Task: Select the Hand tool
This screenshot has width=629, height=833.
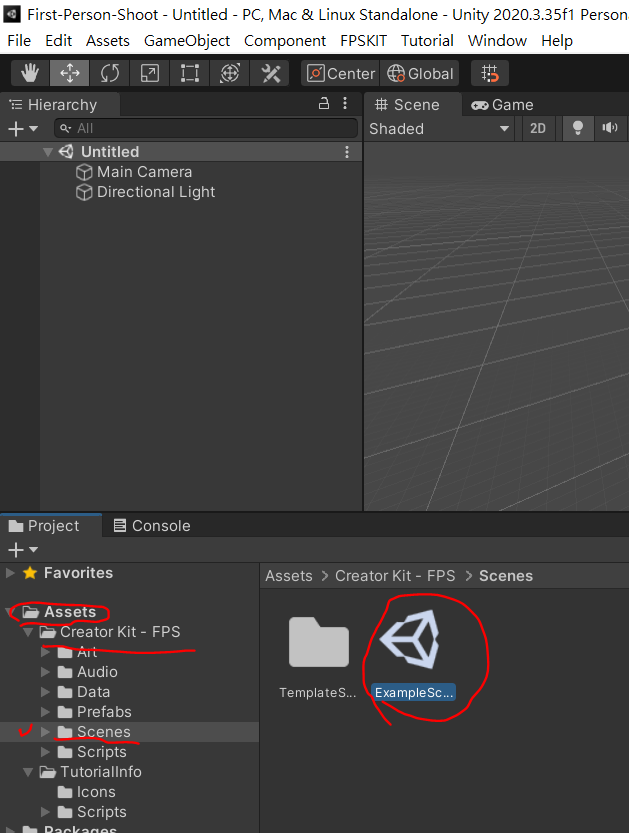Action: [30, 73]
